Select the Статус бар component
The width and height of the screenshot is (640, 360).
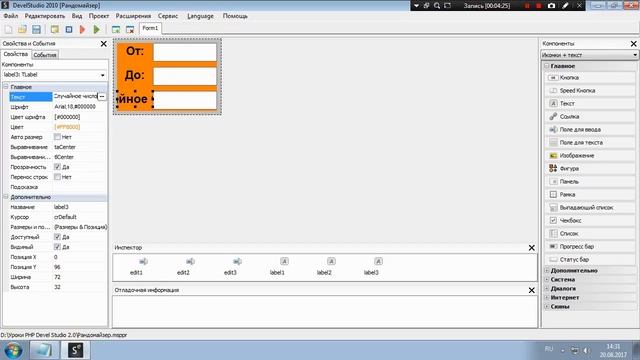pyautogui.click(x=590, y=260)
